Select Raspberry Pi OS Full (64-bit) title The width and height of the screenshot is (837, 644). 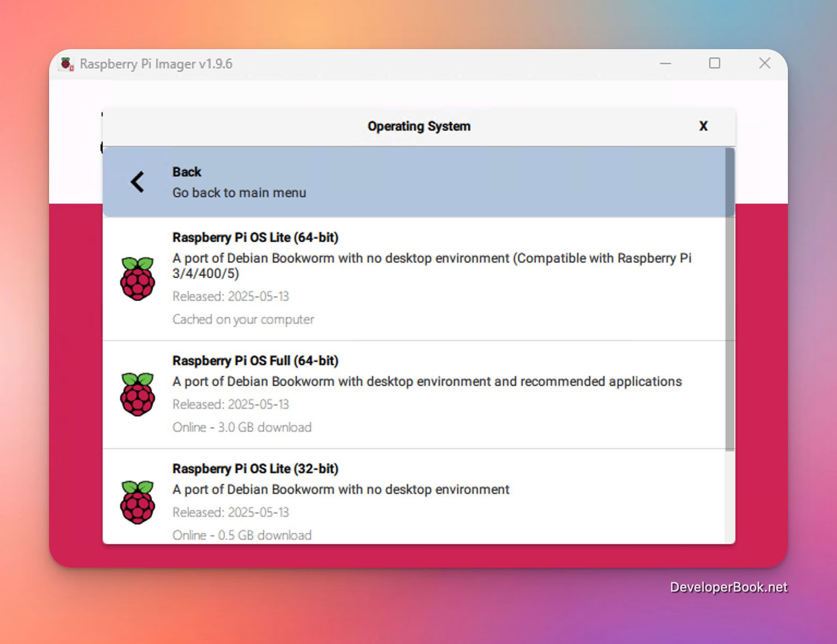coord(255,361)
